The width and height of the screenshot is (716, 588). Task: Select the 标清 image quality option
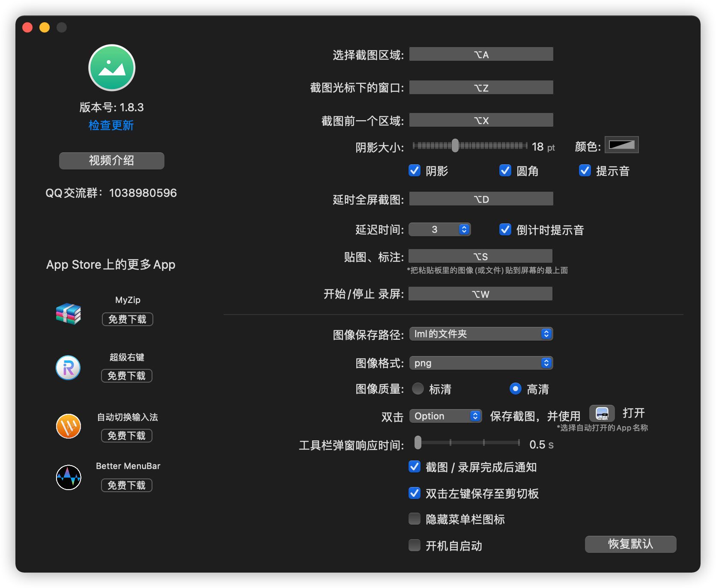(418, 389)
